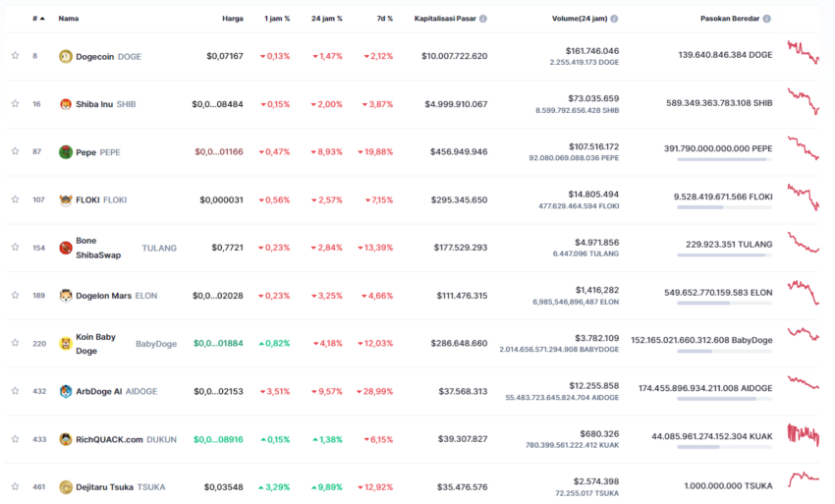Screen dimensions: 835x504
Task: Sort table by 24 jam % header
Action: tap(327, 19)
